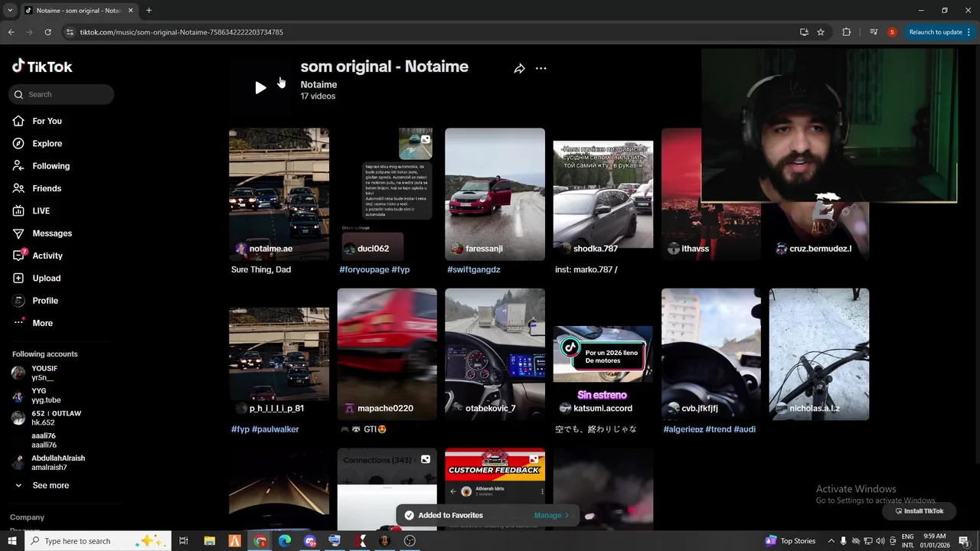Open notaime.ae video thumbnail
This screenshot has width=980, height=551.
279,194
